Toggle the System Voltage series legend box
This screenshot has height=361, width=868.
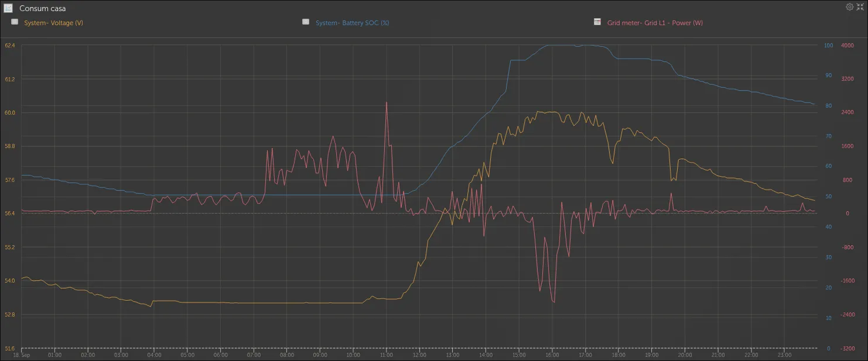pyautogui.click(x=15, y=22)
